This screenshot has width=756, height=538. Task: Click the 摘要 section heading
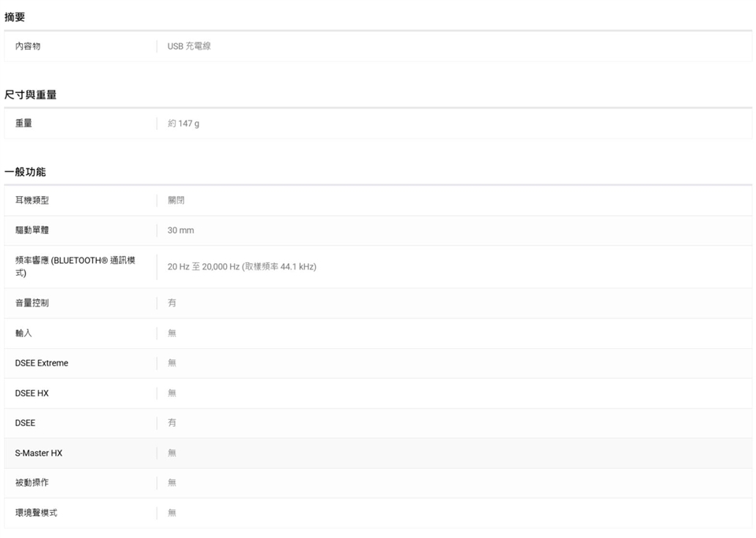[x=15, y=17]
